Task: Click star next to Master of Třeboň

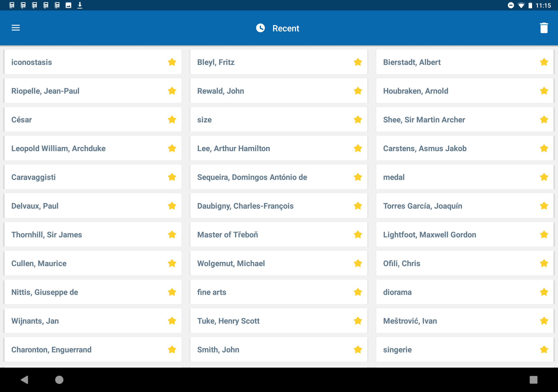Action: (x=358, y=235)
